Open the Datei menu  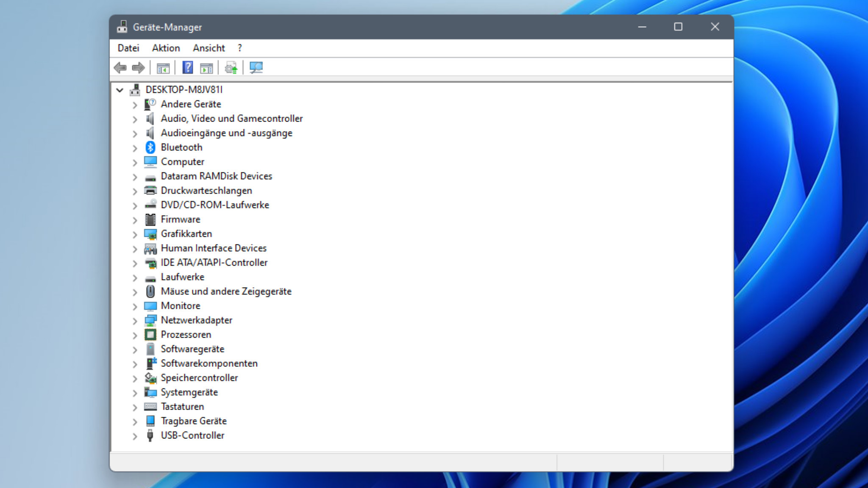tap(128, 48)
